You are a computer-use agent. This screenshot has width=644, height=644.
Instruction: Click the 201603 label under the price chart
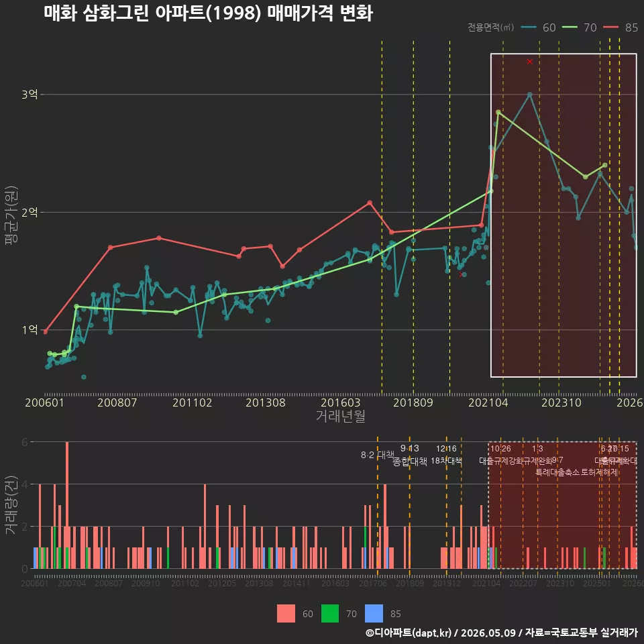[x=341, y=402]
